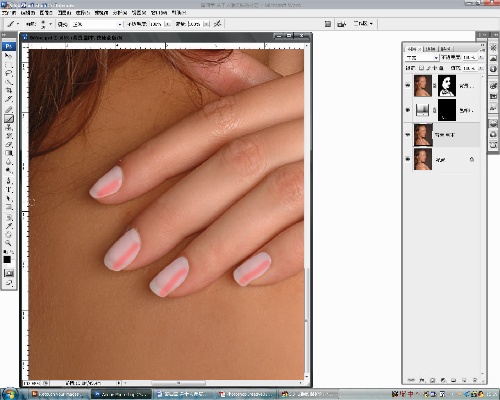Select the Eraser tool
This screenshot has width=500, height=400.
[x=8, y=144]
